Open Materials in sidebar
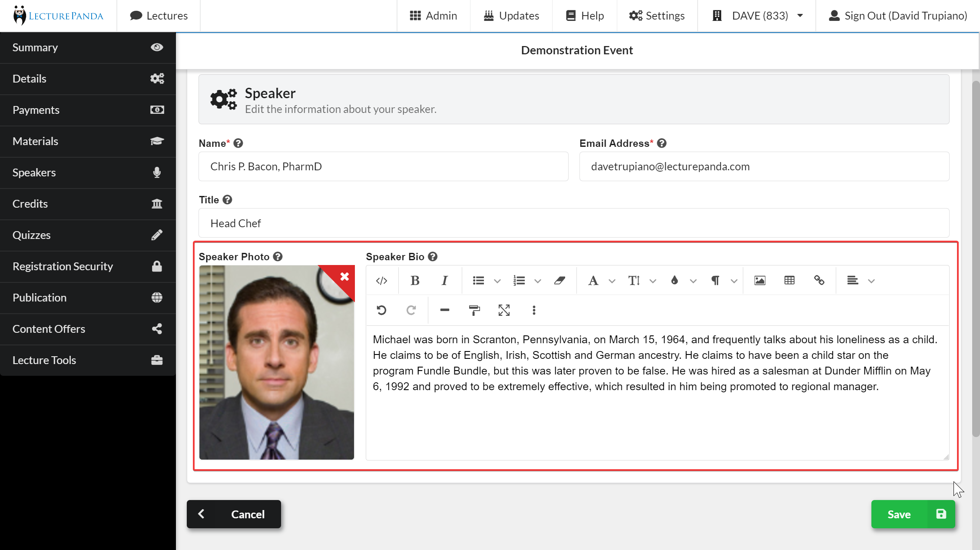The height and width of the screenshot is (550, 980). [88, 141]
